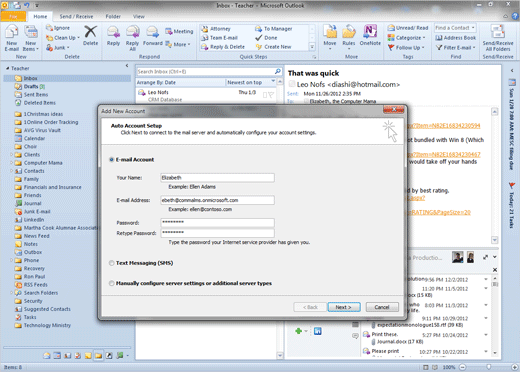
Task: Adjust the zoom slider in status bar
Action: 488,367
